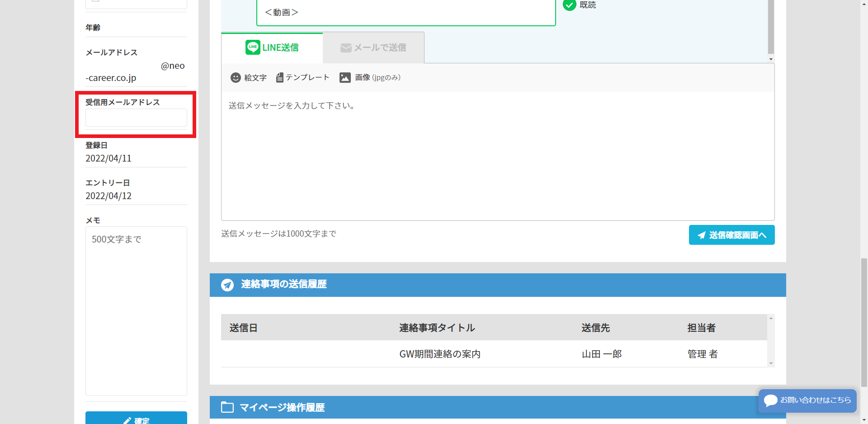The width and height of the screenshot is (868, 424).
Task: Click the green 既読 checkmark icon
Action: (x=569, y=5)
